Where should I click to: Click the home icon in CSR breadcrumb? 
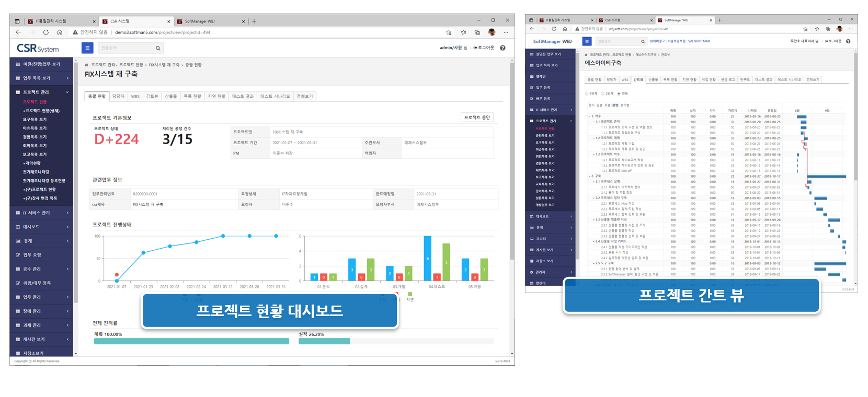87,65
